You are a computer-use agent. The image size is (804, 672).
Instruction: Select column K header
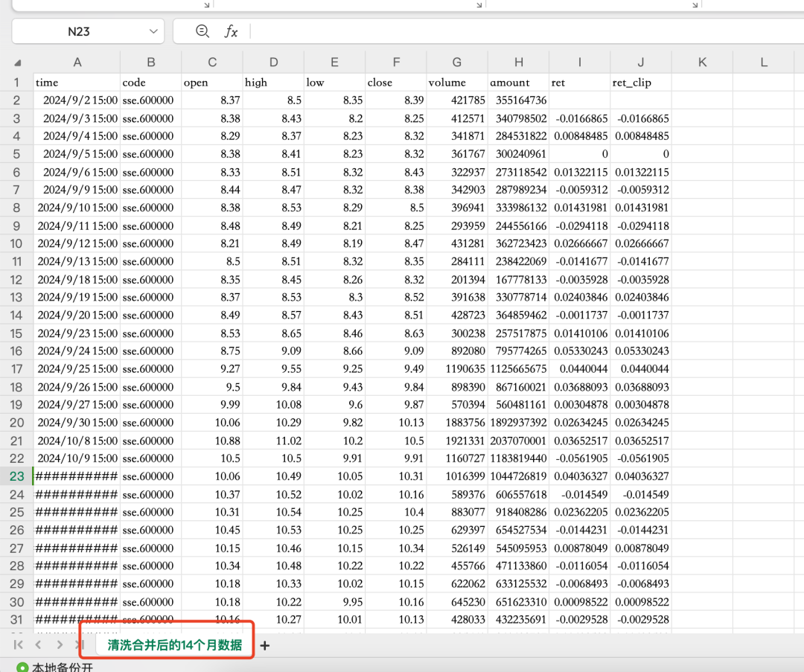702,63
